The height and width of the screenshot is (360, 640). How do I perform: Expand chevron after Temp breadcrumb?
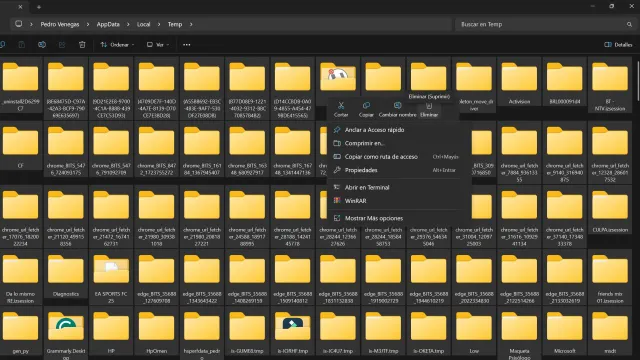(x=191, y=24)
